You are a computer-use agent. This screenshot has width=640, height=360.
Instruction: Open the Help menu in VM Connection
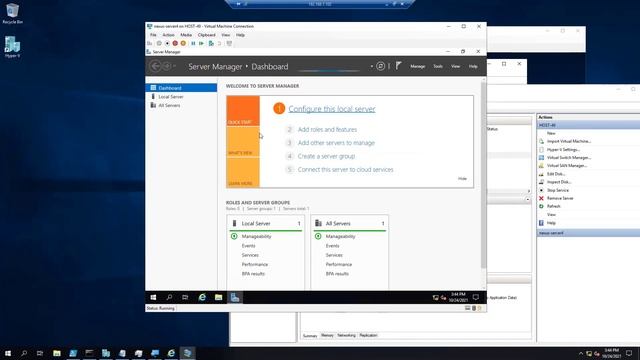[240, 35]
